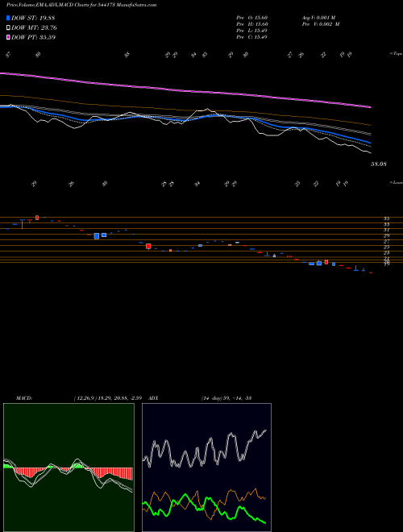403x532 pixels.
Task: Click the 58.08 price label
Action: coord(379,164)
